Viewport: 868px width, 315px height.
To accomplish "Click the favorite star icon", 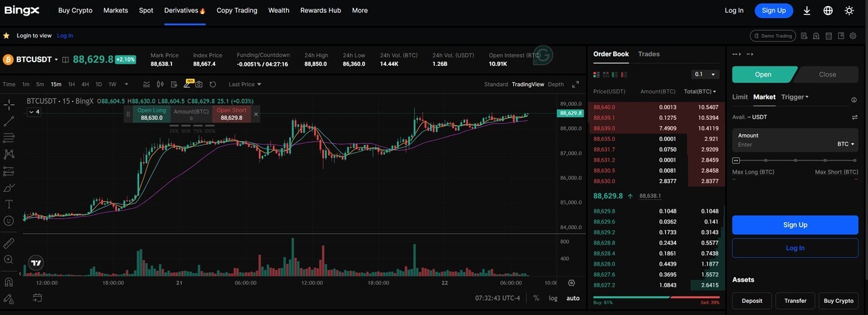I will pyautogui.click(x=6, y=35).
